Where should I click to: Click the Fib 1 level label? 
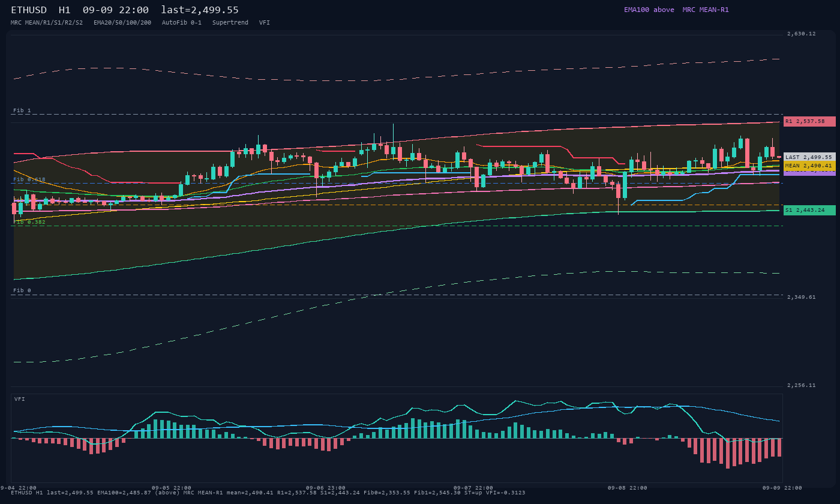coord(22,110)
